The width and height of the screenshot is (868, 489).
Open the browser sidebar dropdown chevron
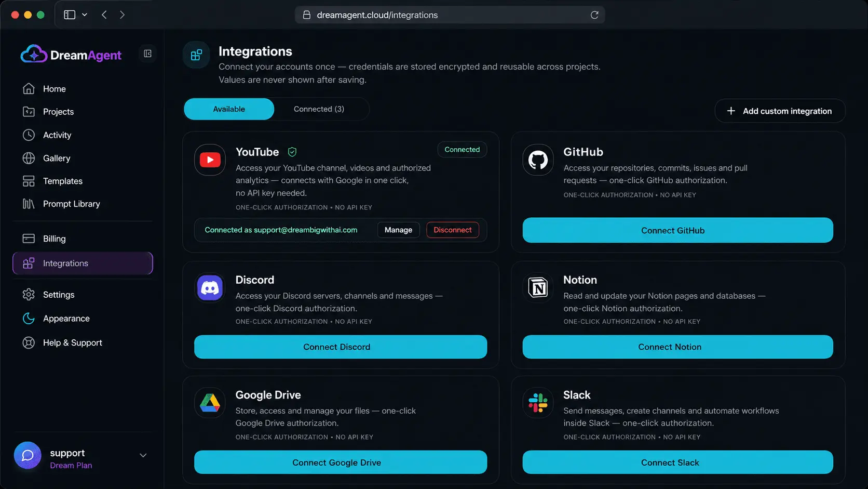pos(85,15)
